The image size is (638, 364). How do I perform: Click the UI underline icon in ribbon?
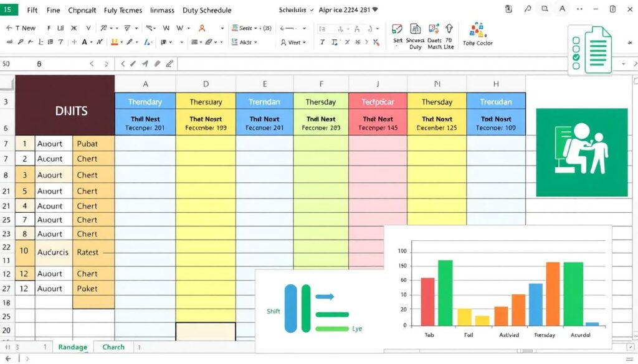click(x=60, y=28)
